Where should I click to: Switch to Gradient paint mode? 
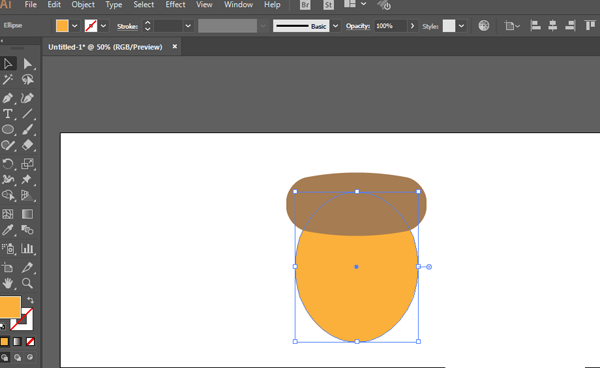(x=17, y=341)
